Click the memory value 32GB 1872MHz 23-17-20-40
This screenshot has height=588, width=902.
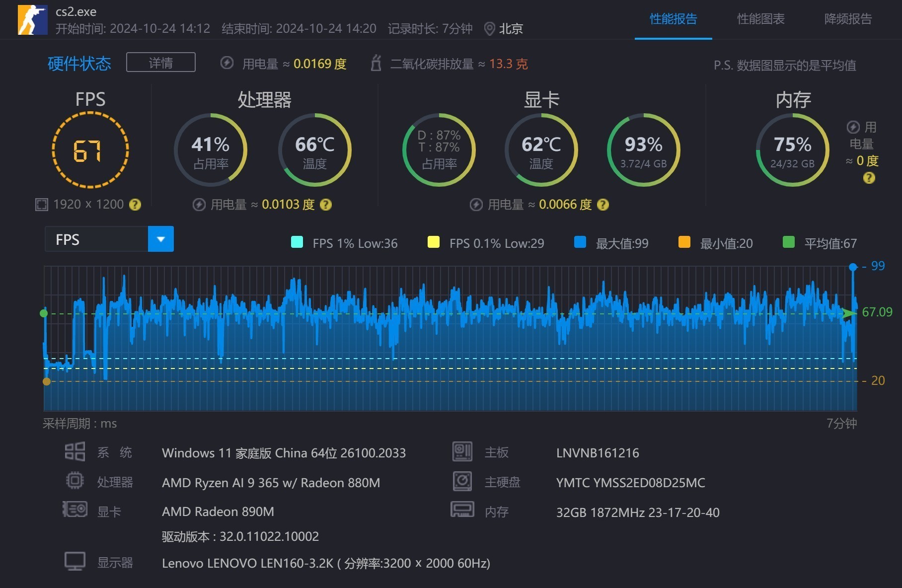[x=638, y=513]
